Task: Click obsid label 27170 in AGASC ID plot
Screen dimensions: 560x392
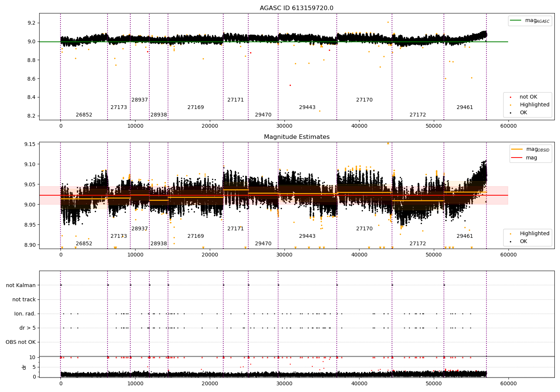Action: pyautogui.click(x=364, y=100)
